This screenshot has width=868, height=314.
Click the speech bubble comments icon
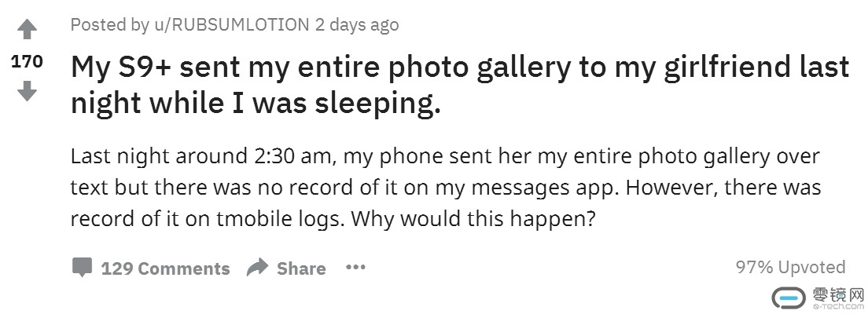[x=82, y=268]
